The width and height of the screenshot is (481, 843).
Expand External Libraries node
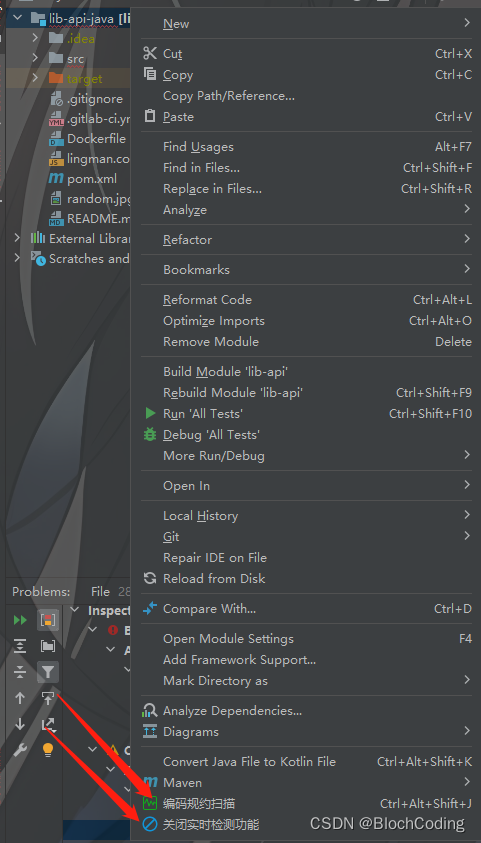[18, 238]
